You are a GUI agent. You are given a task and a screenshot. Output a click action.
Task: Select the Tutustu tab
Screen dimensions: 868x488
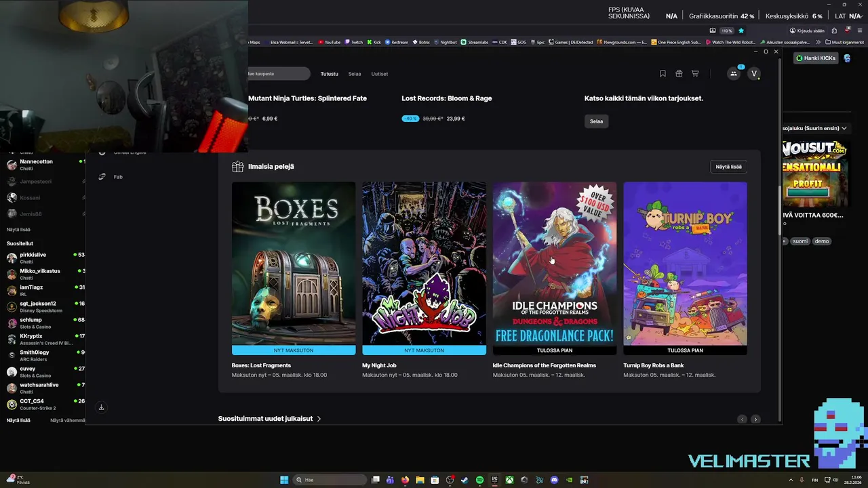[x=329, y=74]
